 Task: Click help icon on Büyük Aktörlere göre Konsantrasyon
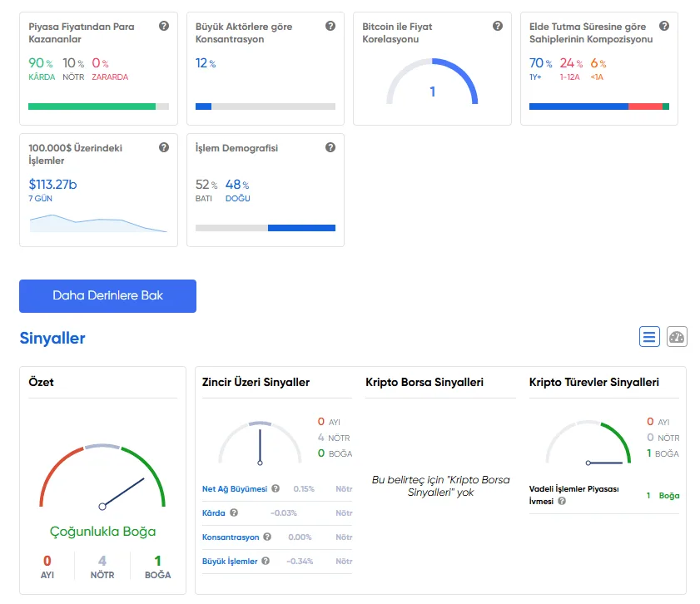tap(330, 27)
